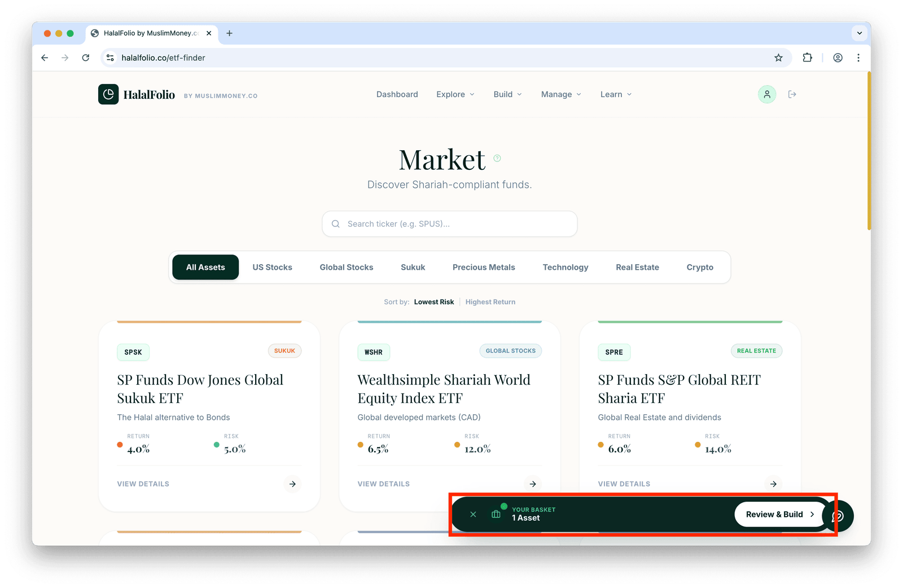Screen dimensions: 903x588
Task: Select the All Assets filter tab
Action: coord(205,267)
